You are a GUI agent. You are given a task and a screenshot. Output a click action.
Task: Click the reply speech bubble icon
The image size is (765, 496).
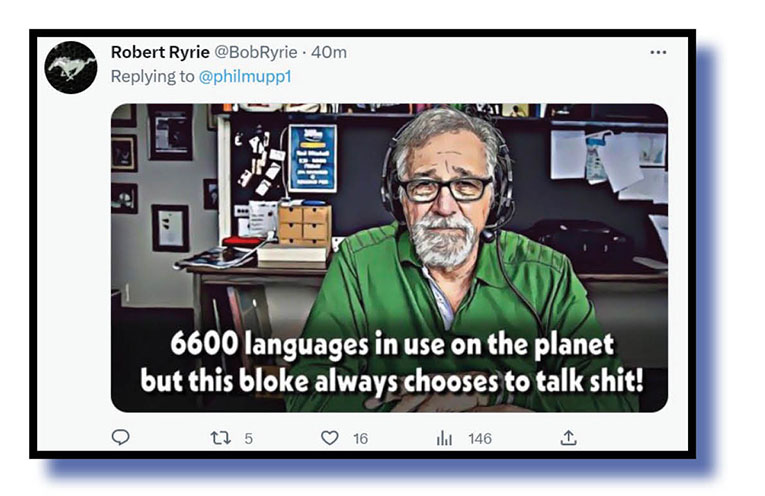pos(121,437)
